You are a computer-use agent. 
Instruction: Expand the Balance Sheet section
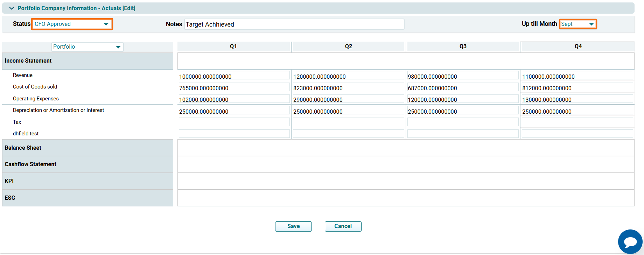coord(23,148)
